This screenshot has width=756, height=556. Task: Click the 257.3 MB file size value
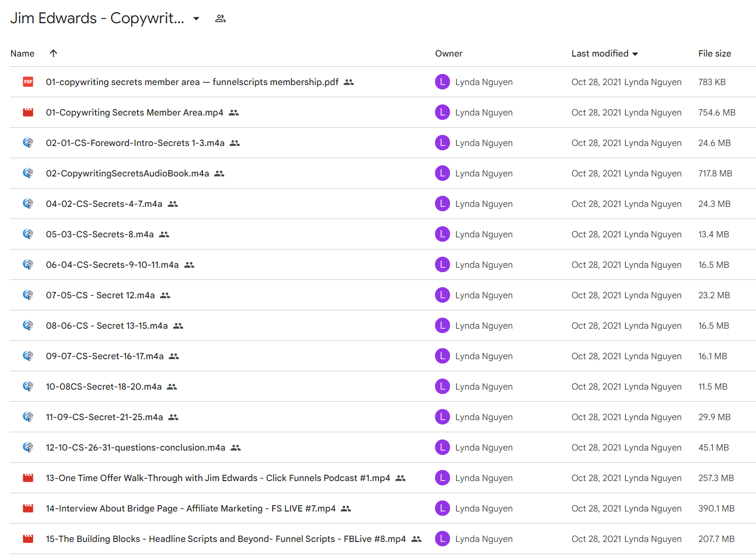pos(716,478)
